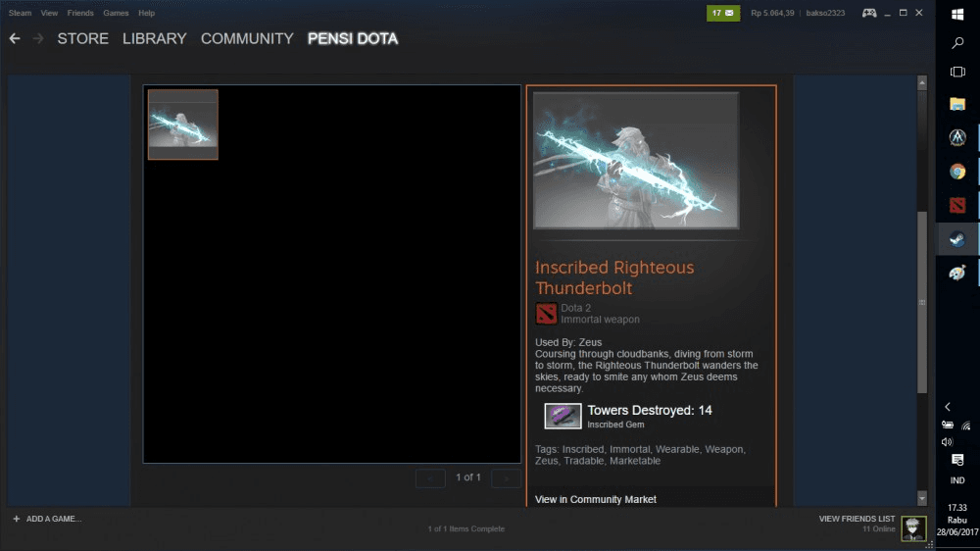Go back with the left arrow
This screenshot has height=551, width=980.
pyautogui.click(x=15, y=39)
